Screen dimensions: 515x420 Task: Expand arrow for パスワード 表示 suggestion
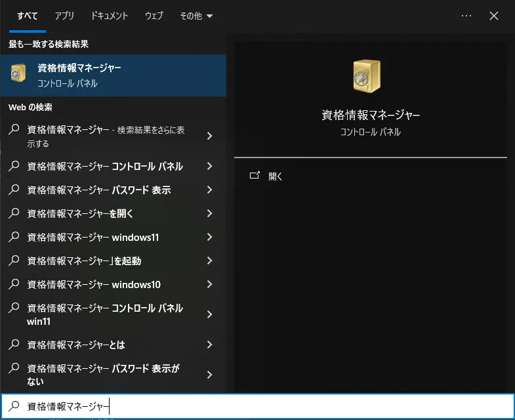(x=209, y=190)
